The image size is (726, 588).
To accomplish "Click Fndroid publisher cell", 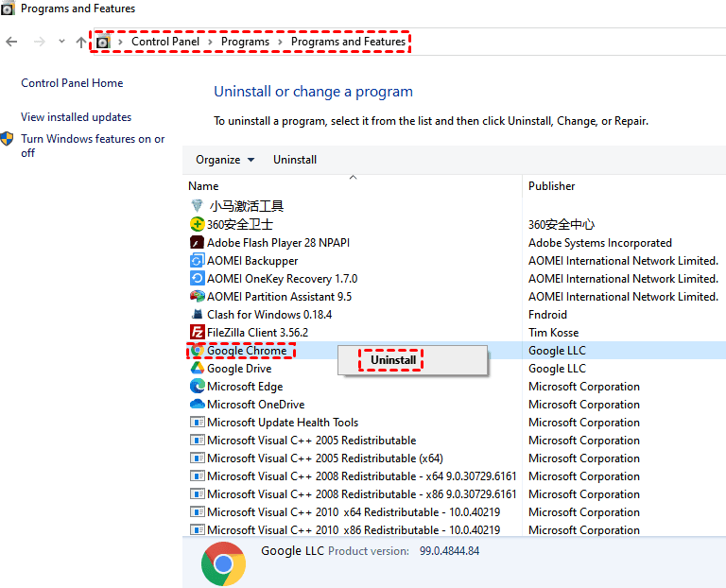I will click(547, 315).
